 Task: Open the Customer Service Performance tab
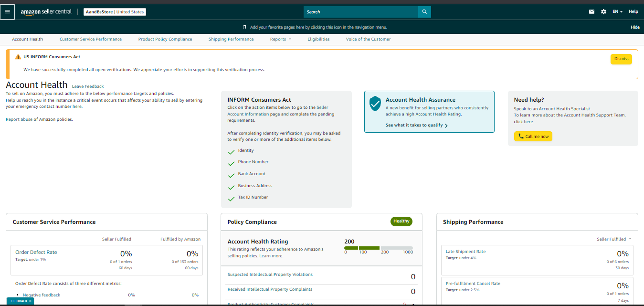coord(91,39)
